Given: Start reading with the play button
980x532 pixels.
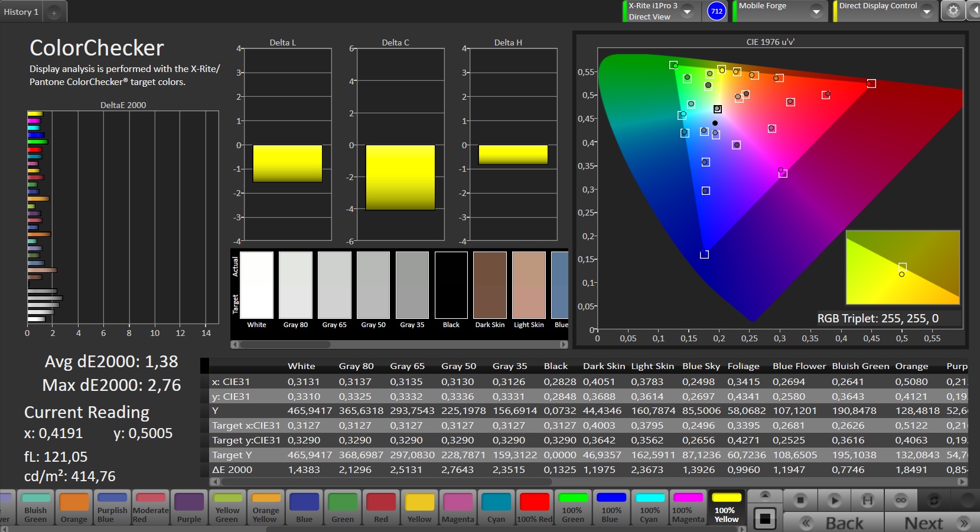Looking at the screenshot, I should [x=834, y=500].
